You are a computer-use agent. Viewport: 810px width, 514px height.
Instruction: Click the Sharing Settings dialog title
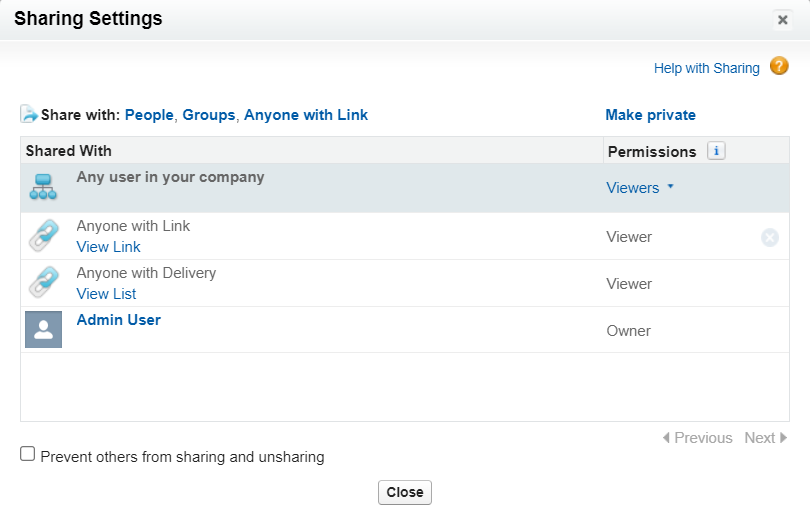pyautogui.click(x=88, y=19)
